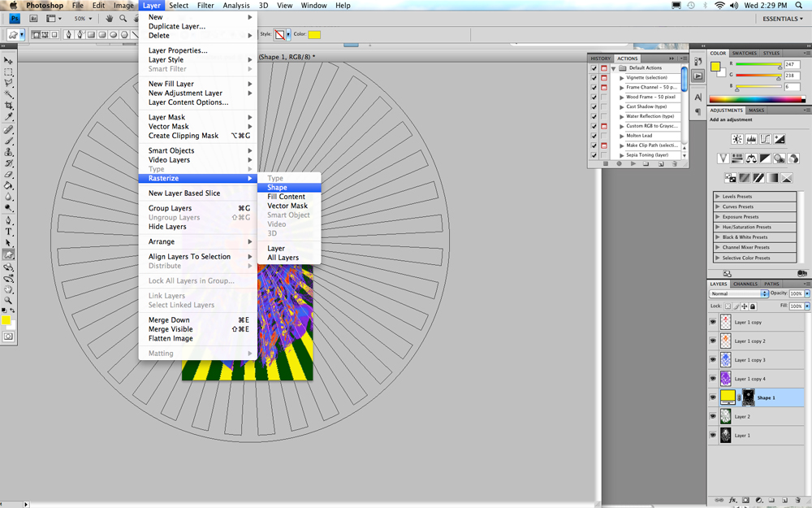812x508 pixels.
Task: Open the Filter menu in the menu bar
Action: pyautogui.click(x=205, y=5)
